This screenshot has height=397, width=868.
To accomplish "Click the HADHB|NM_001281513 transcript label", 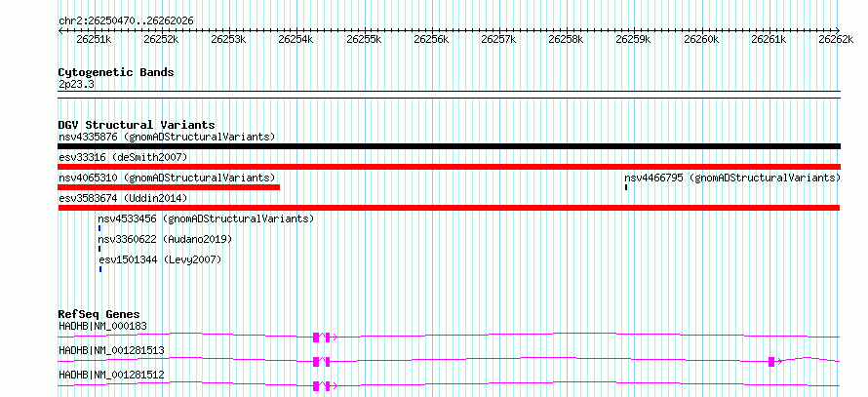I will coord(111,350).
